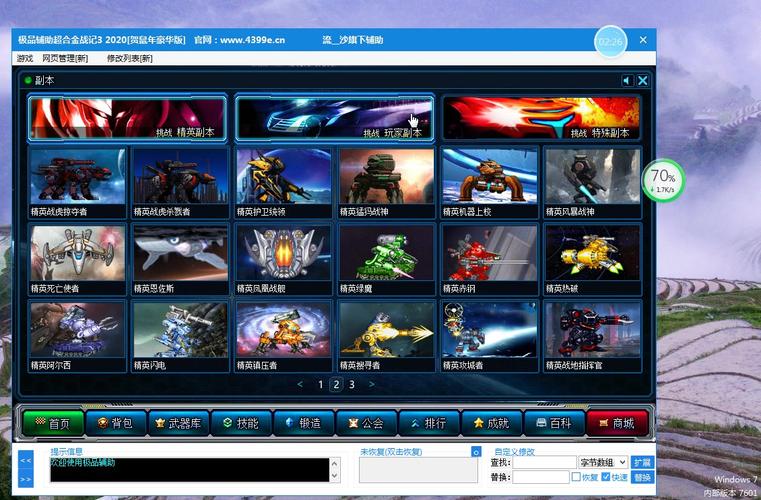This screenshot has width=761, height=500.
Task: Switch to 挑战 精英副本 banner tab
Action: [127, 118]
